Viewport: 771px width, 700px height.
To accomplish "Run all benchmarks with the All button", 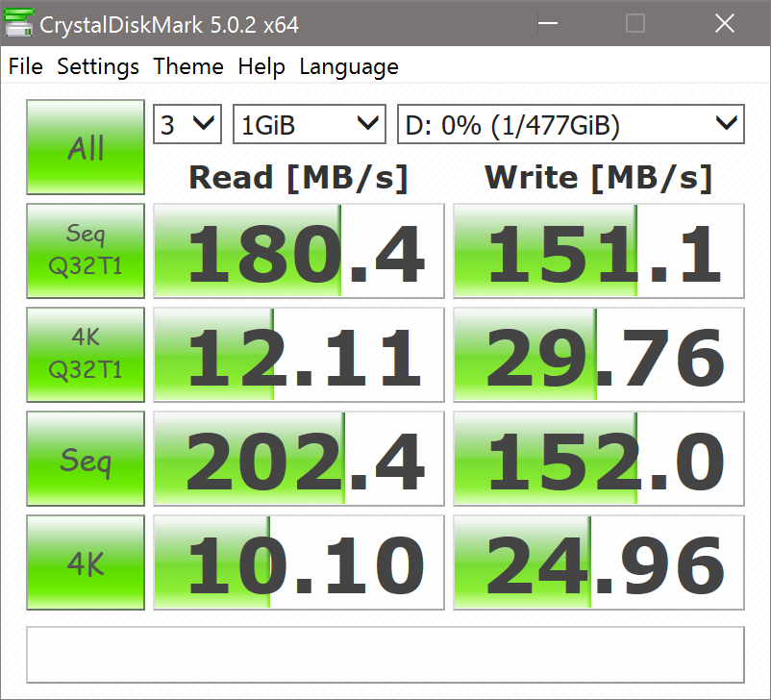I will pyautogui.click(x=86, y=147).
